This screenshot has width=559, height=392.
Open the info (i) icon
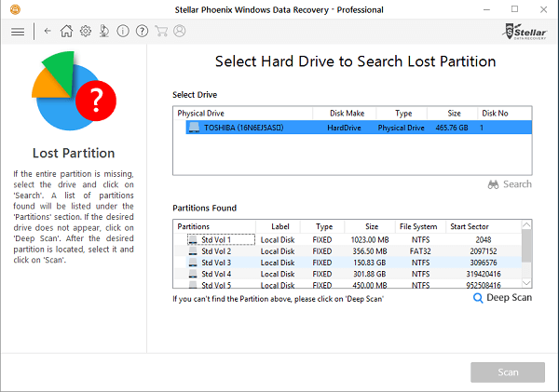coord(123,31)
